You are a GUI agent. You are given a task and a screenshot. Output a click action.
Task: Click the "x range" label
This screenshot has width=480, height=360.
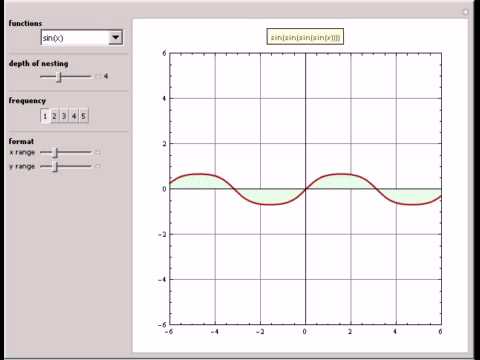coord(22,152)
